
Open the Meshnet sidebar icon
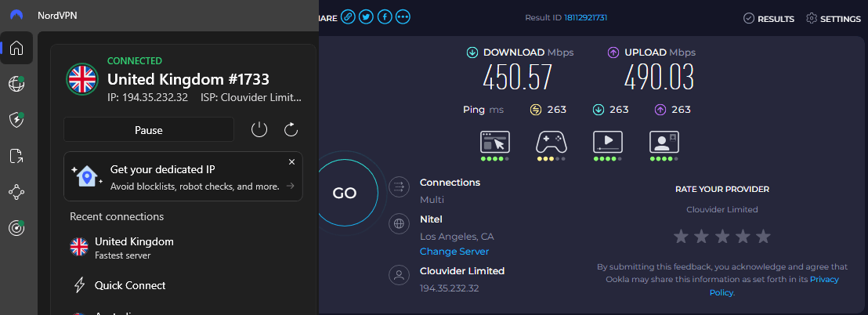[x=16, y=192]
